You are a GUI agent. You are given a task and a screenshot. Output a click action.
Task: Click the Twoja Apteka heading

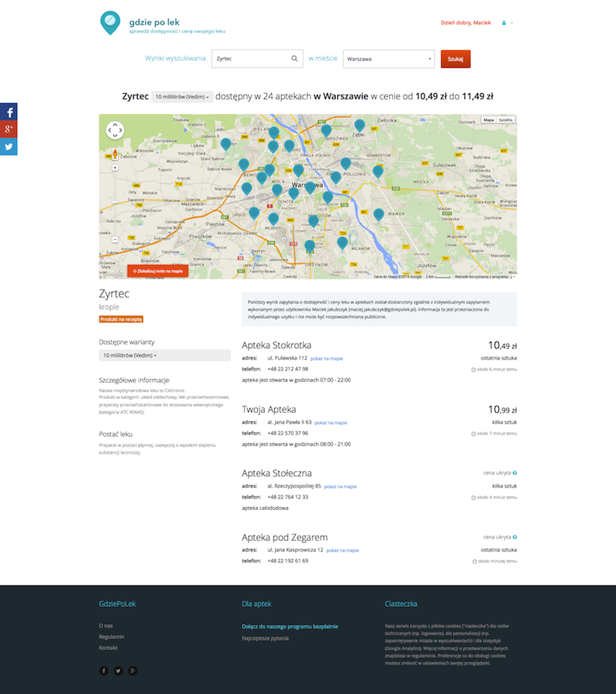(269, 410)
